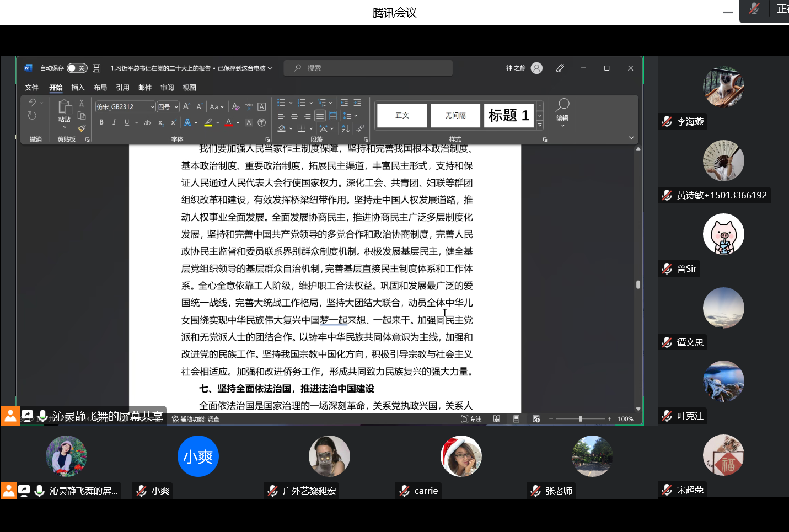Viewport: 789px width, 532px height.
Task: Switch to the 审阅 tab
Action: pos(167,88)
